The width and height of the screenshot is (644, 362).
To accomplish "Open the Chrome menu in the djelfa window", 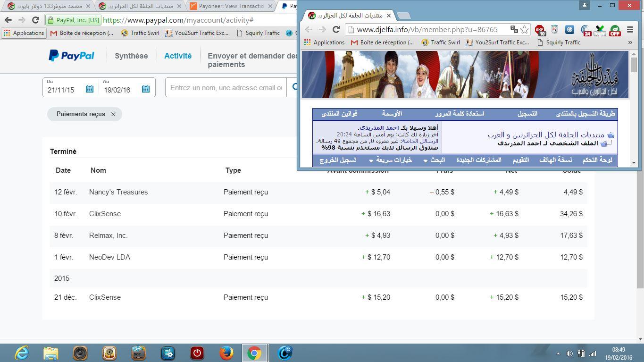I will pos(630,29).
